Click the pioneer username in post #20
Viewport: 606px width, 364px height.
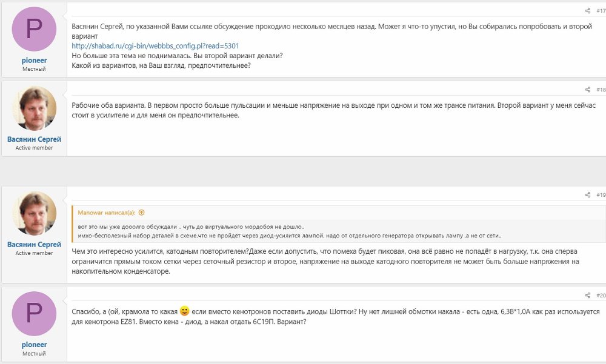(x=34, y=345)
